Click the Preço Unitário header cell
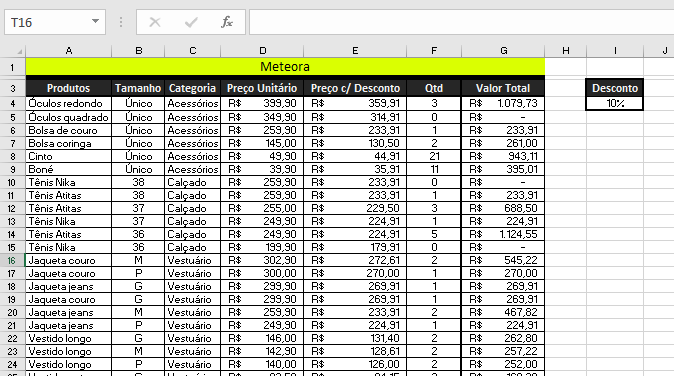 click(262, 88)
